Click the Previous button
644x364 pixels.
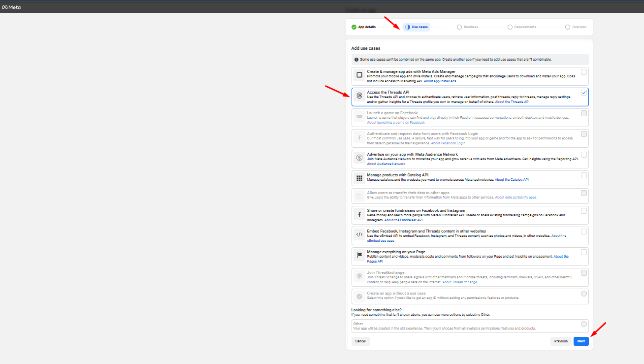point(561,341)
